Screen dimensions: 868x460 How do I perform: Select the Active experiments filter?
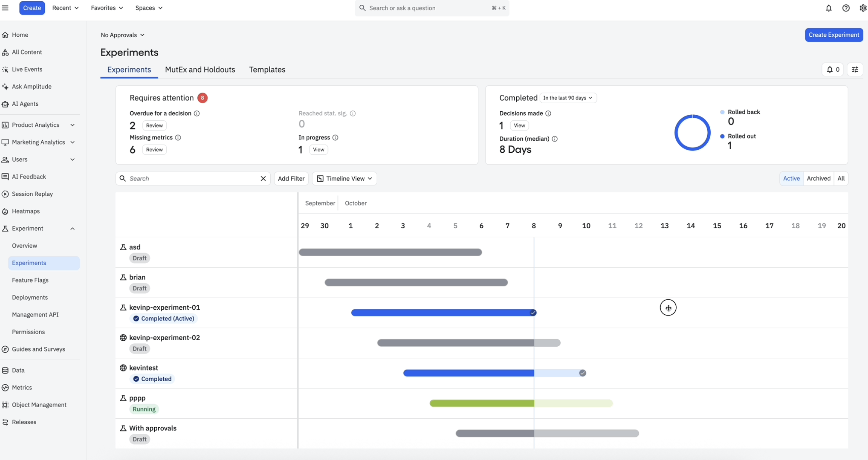(x=791, y=178)
